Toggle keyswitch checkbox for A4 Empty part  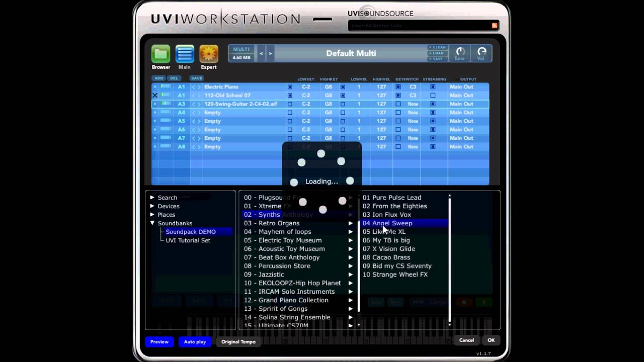coord(398,113)
